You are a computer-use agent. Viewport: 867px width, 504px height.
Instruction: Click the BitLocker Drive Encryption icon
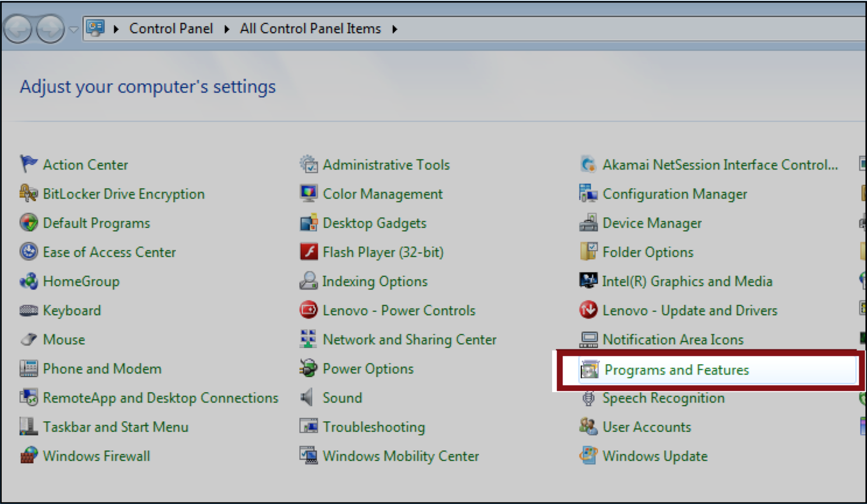coord(29,193)
